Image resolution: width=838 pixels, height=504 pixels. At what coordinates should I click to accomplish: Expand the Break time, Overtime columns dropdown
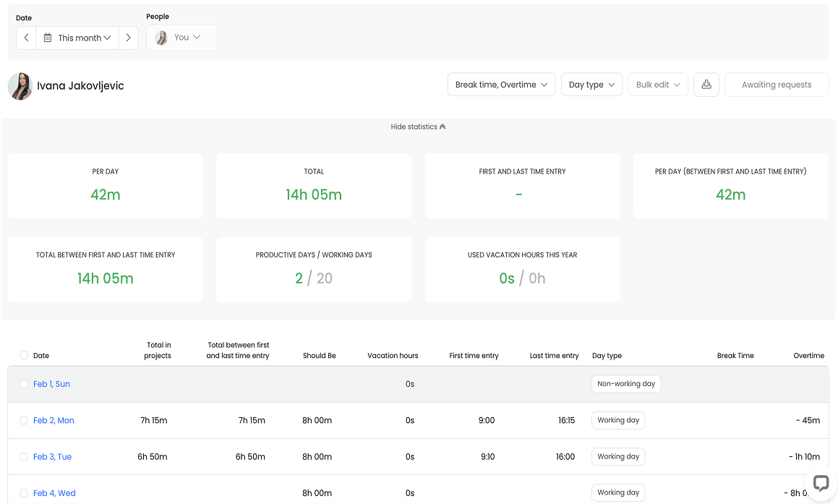pos(501,85)
